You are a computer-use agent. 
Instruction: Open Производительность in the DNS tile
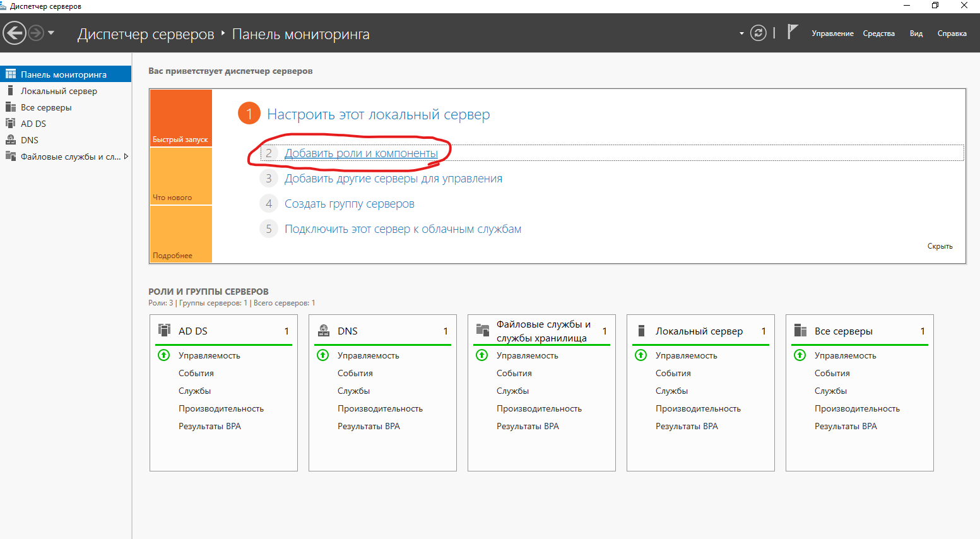point(380,408)
